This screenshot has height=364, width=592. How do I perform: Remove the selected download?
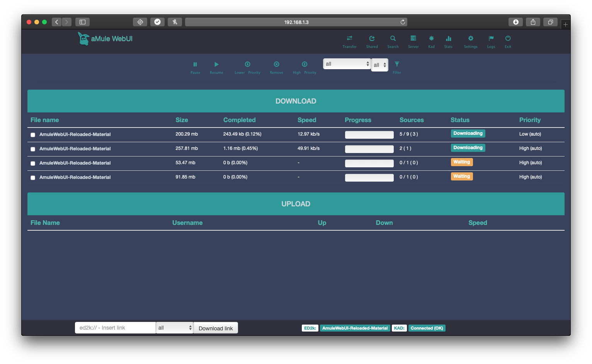pos(276,64)
